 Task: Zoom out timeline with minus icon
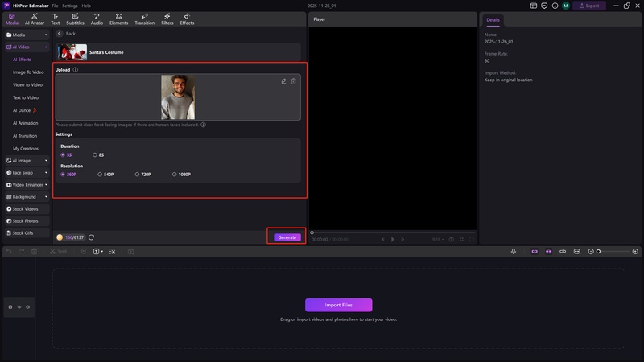[x=591, y=251]
